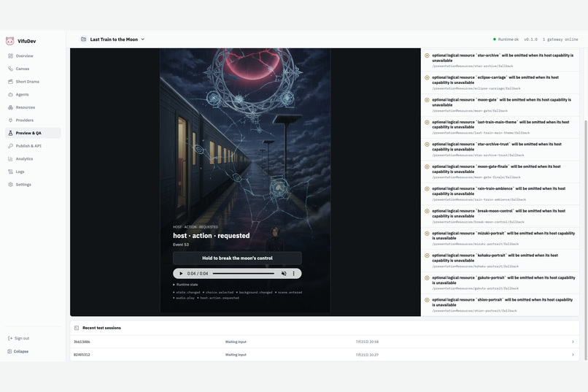Expand test session 3b613486 chevron
The height and width of the screenshot is (392, 588).
pos(573,342)
